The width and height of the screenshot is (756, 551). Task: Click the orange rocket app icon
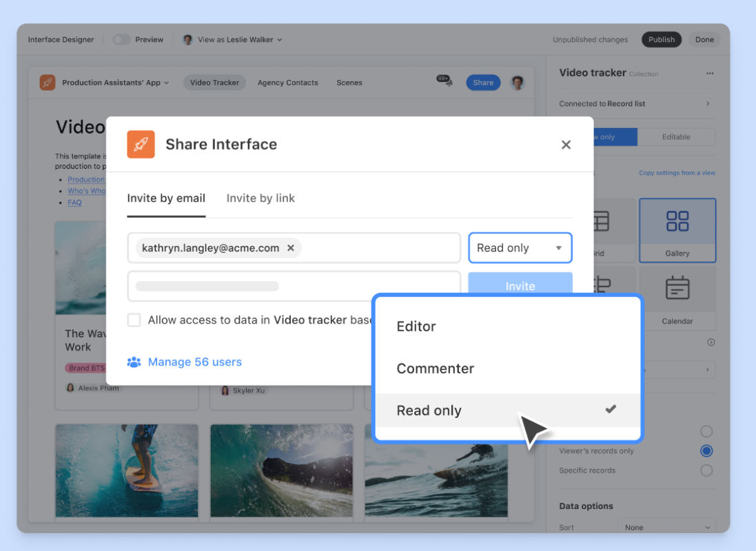point(48,83)
